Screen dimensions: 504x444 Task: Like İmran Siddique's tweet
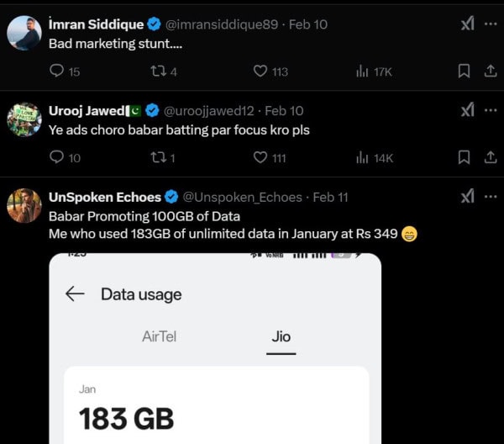tap(260, 71)
